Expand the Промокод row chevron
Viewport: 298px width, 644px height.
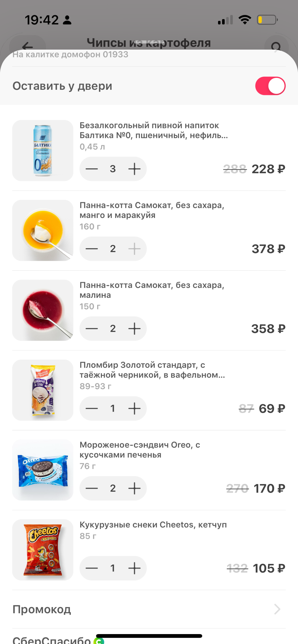[x=277, y=609]
